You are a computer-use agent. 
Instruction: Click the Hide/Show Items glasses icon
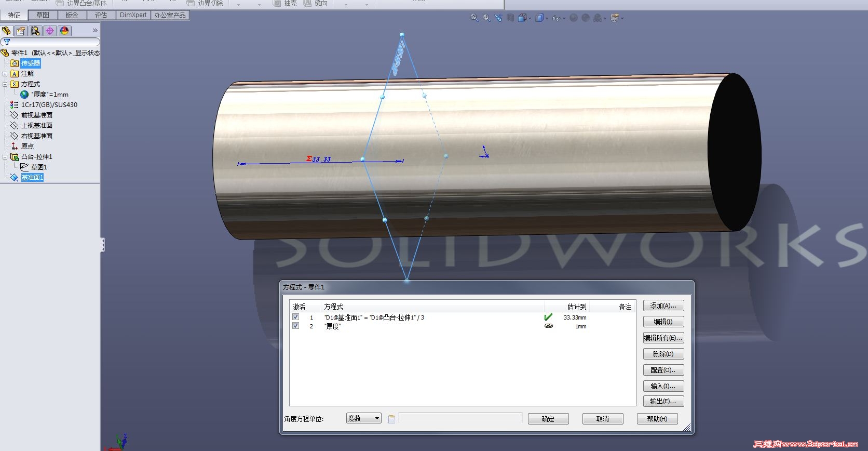point(556,18)
